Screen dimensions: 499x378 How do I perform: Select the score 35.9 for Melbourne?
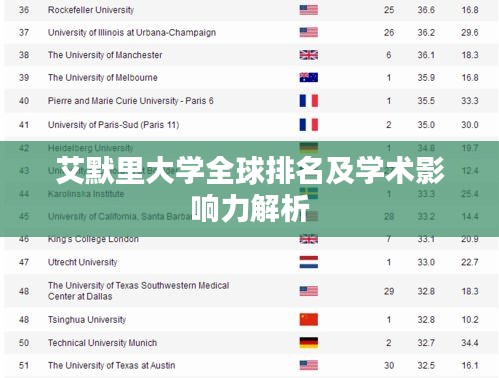click(426, 78)
